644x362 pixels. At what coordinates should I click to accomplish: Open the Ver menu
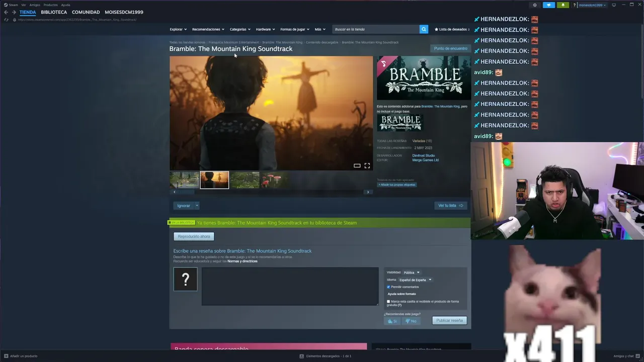[24, 5]
